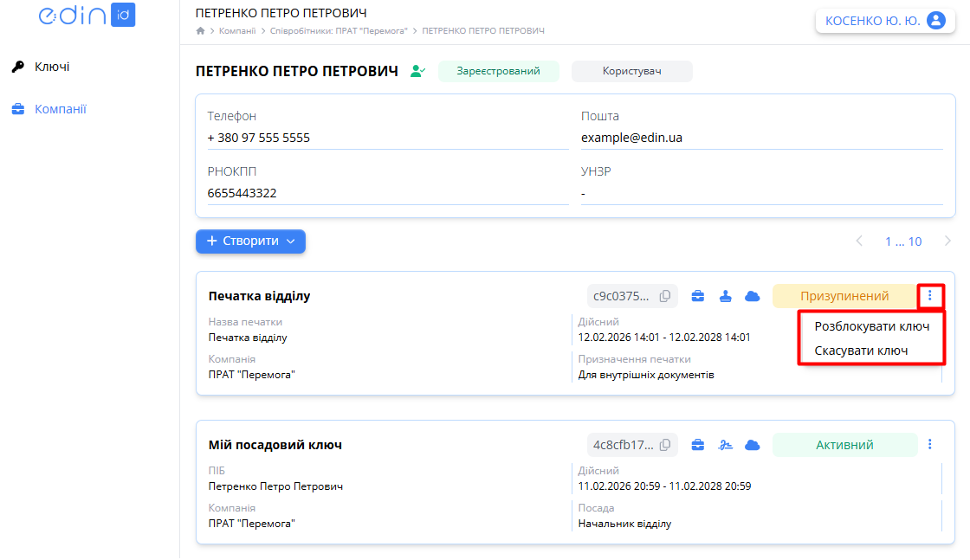
Task: Click the signature icon on Мій посадовий ключ
Action: (726, 445)
